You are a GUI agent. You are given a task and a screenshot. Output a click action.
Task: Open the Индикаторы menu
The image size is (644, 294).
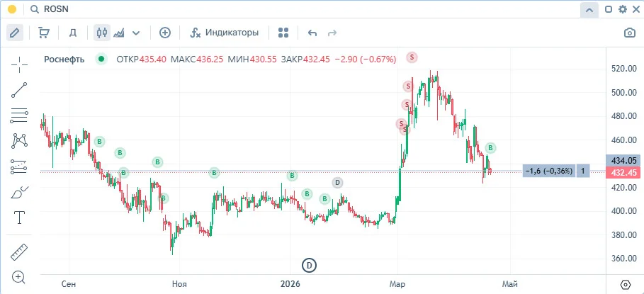tap(225, 33)
